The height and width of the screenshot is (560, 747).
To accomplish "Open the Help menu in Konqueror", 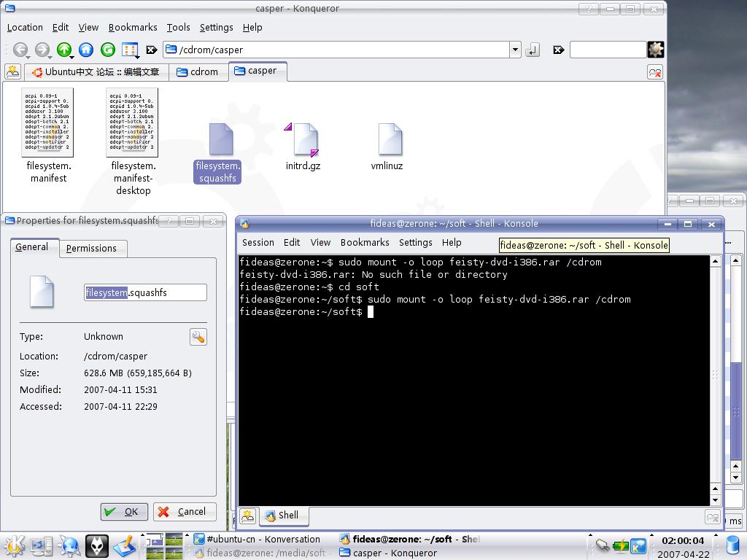I will click(252, 28).
